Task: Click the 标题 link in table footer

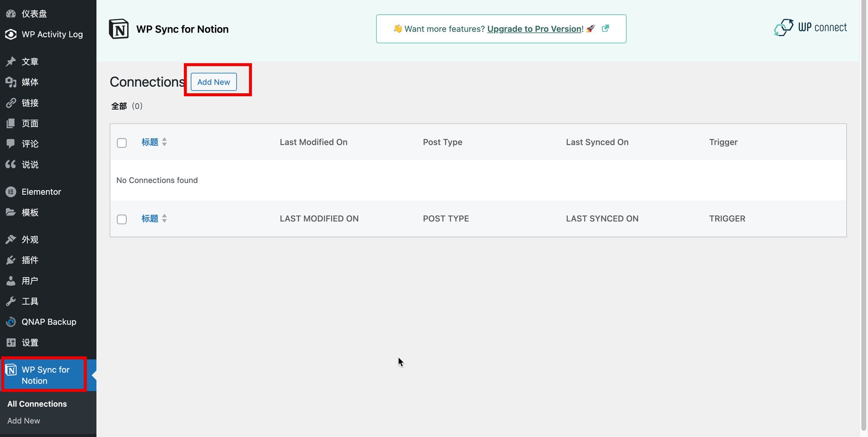Action: tap(150, 218)
